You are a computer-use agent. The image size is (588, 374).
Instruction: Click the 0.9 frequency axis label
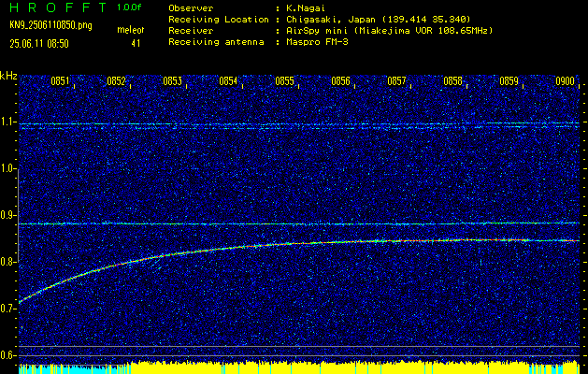(x=7, y=215)
